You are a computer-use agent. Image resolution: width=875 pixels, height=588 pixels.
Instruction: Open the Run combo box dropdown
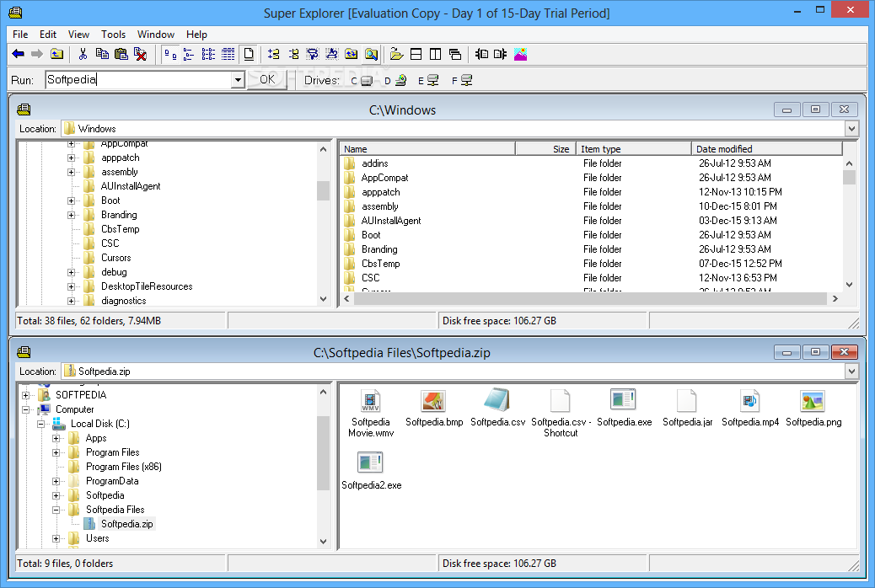[238, 80]
